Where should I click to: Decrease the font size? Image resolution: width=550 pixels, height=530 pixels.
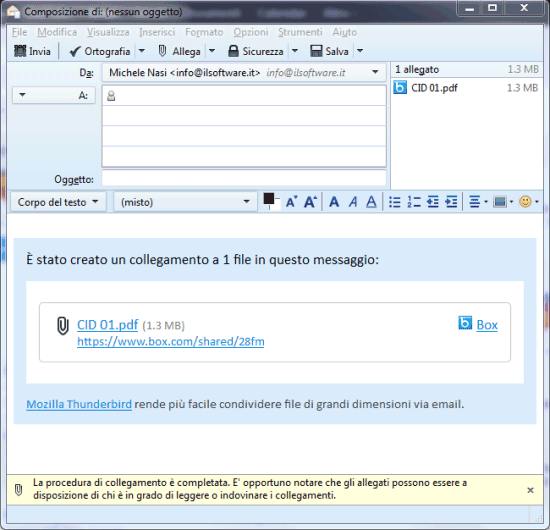pos(291,202)
